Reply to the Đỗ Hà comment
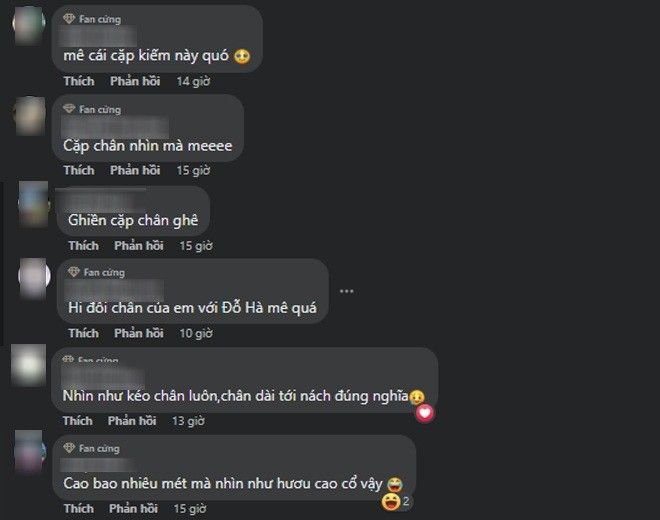The image size is (660, 520). coord(138,333)
